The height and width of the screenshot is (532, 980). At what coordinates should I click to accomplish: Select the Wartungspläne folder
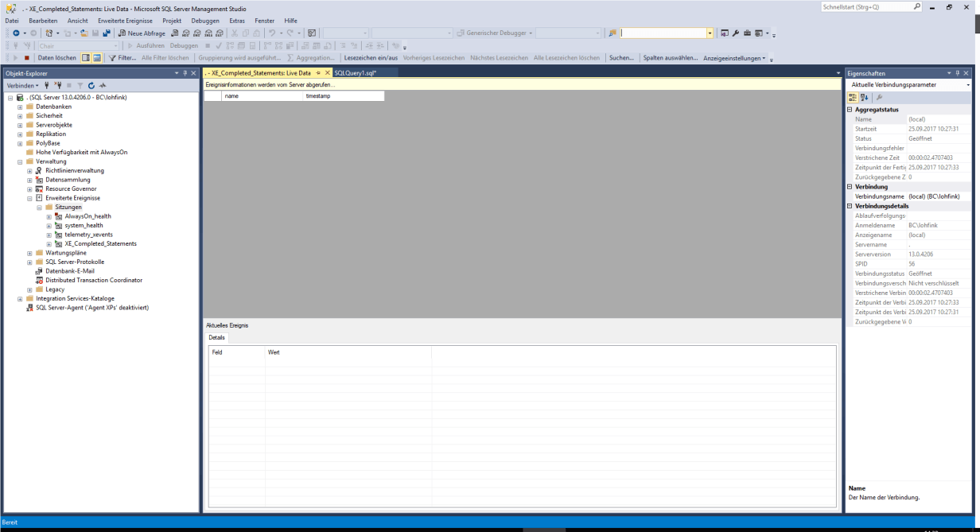pyautogui.click(x=66, y=253)
